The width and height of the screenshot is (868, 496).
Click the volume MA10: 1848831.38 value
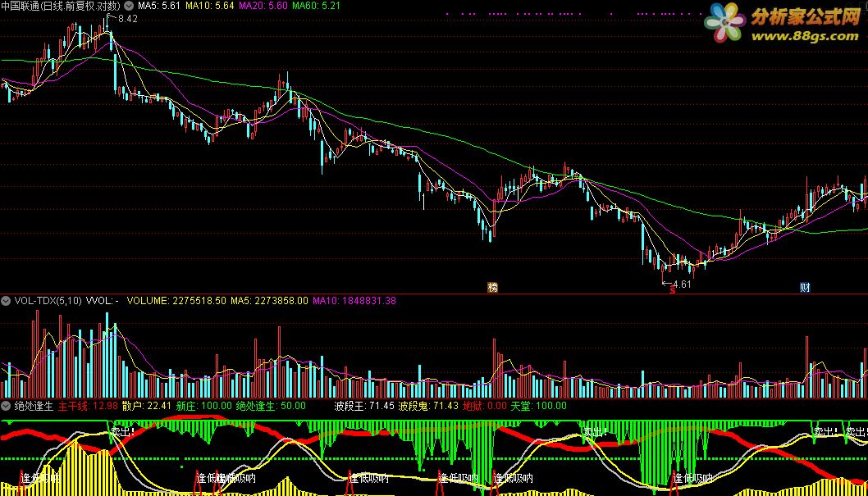(354, 301)
